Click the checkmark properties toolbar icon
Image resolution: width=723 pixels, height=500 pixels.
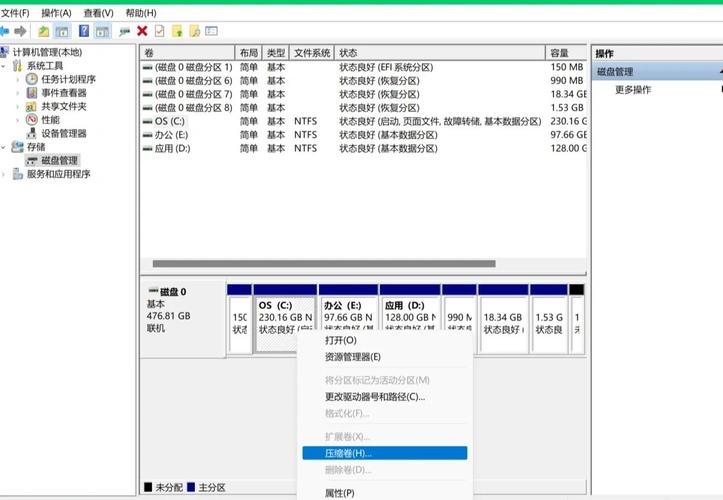159,31
